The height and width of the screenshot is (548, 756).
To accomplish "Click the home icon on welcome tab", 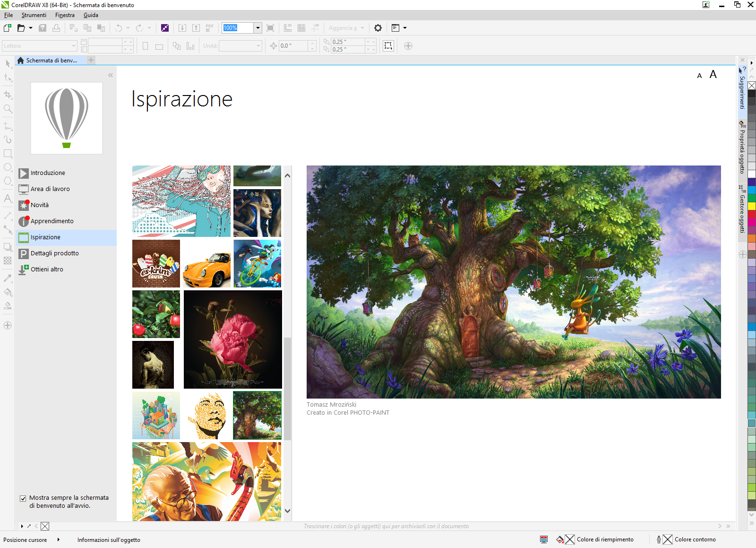I will (20, 61).
